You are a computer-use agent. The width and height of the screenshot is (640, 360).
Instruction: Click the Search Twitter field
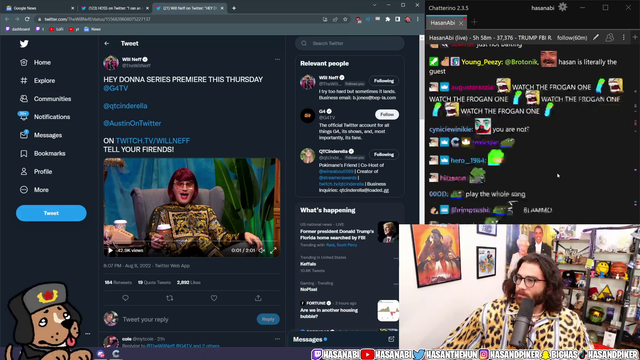coord(350,43)
